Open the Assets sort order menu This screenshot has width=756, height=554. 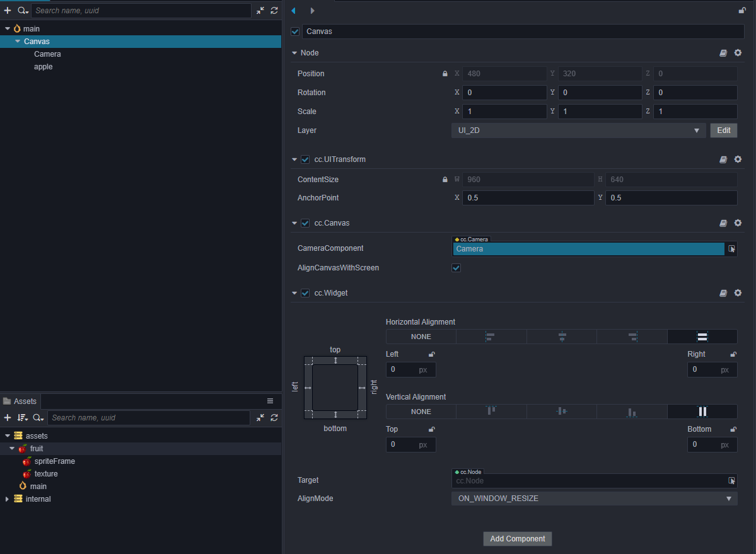(x=22, y=418)
